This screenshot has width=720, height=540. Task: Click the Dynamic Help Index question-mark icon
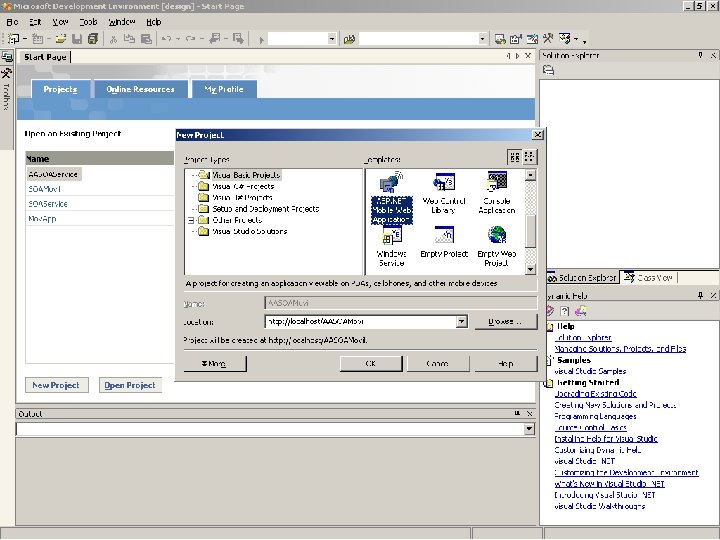565,311
